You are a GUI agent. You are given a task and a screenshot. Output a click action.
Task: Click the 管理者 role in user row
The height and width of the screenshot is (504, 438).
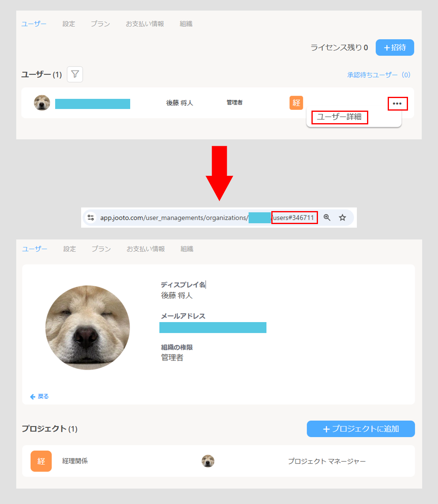coord(234,103)
